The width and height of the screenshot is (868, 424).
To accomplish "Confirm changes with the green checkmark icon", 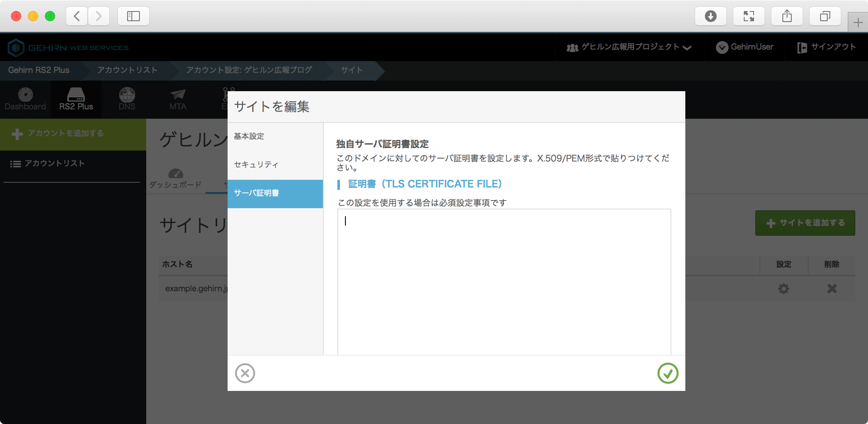I will point(668,373).
